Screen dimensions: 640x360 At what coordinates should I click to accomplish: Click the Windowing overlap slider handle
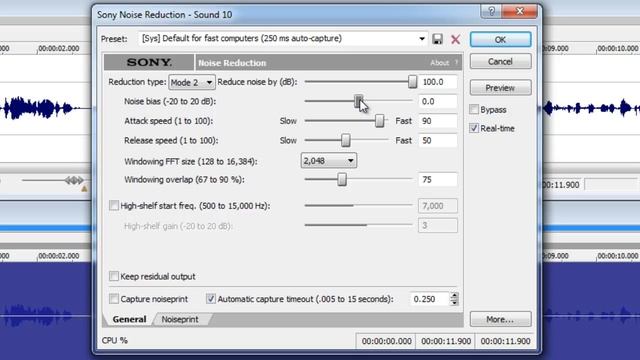click(342, 179)
